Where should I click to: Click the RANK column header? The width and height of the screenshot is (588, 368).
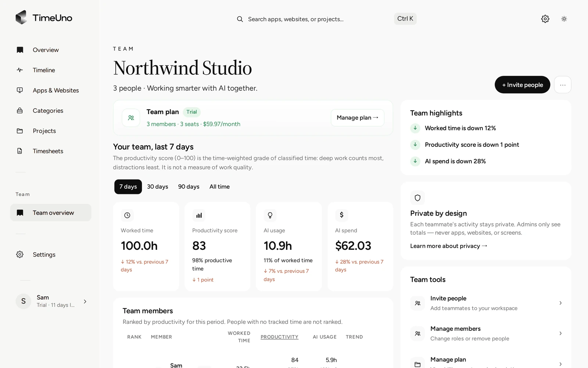134,337
